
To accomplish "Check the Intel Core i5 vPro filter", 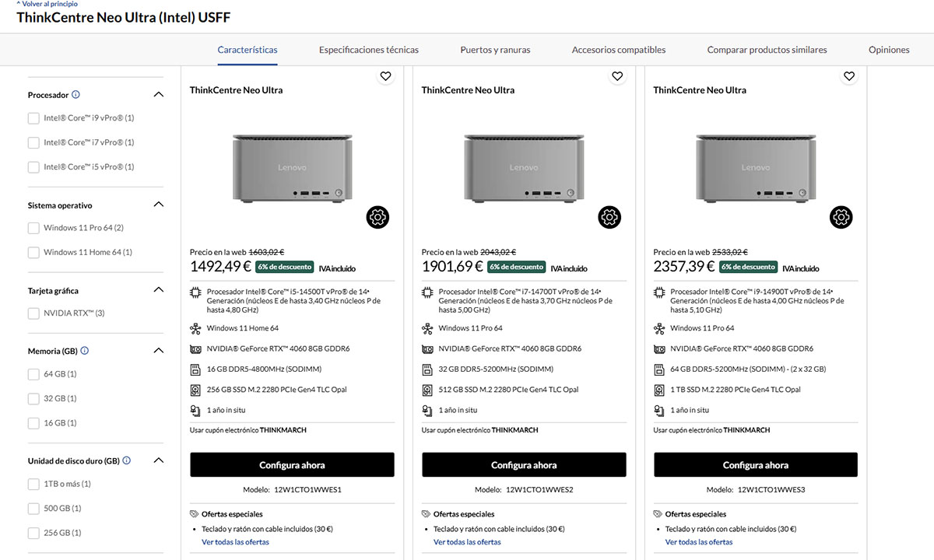I will tap(33, 166).
